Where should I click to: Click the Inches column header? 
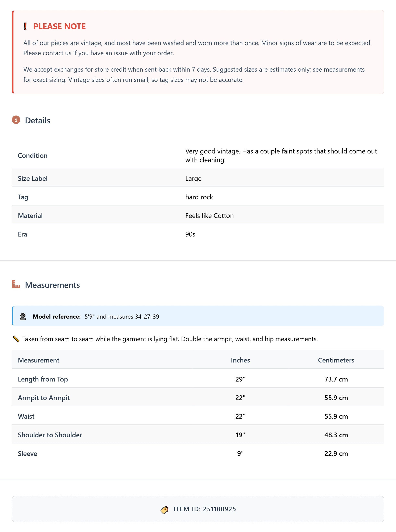click(x=240, y=360)
